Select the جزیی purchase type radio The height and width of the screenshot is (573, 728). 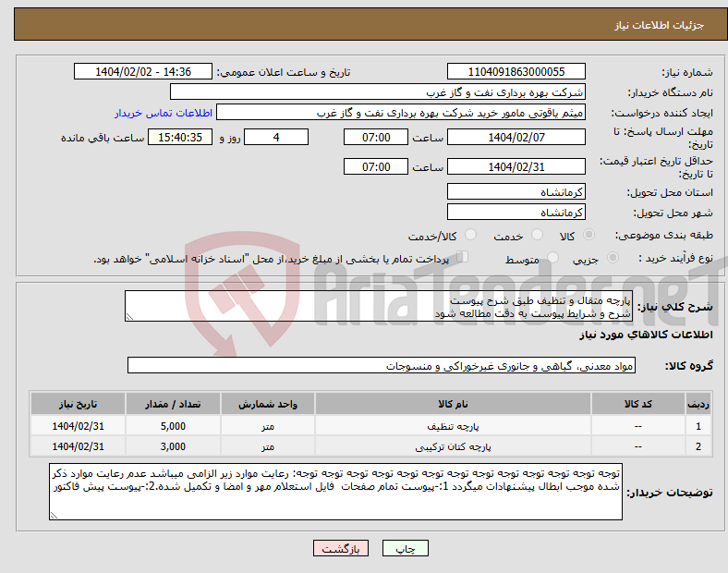(x=613, y=258)
